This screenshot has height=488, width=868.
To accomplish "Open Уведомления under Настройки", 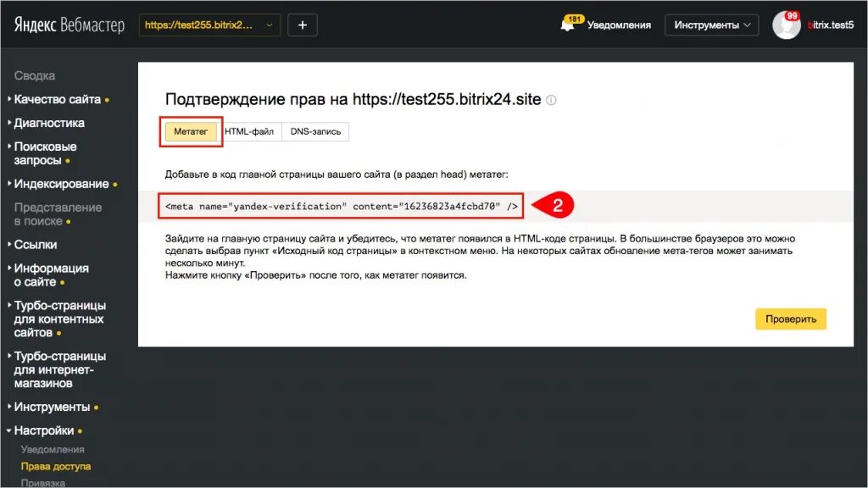I will 53,449.
